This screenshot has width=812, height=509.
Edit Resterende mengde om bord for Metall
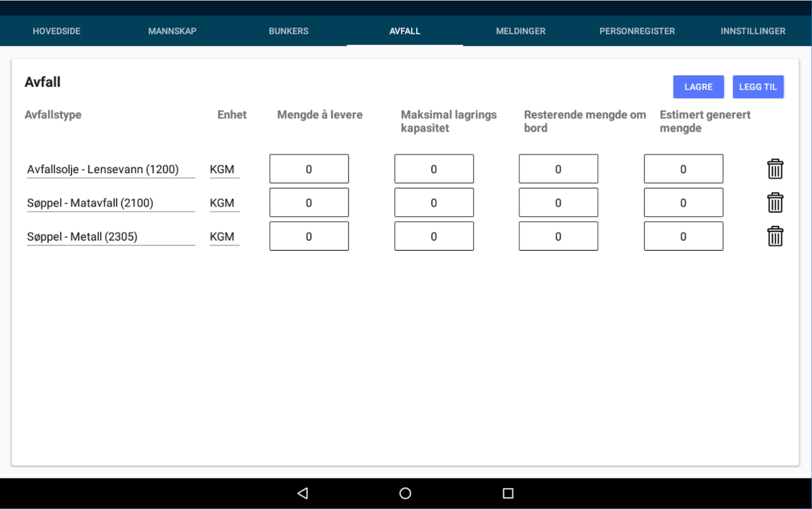pos(559,237)
